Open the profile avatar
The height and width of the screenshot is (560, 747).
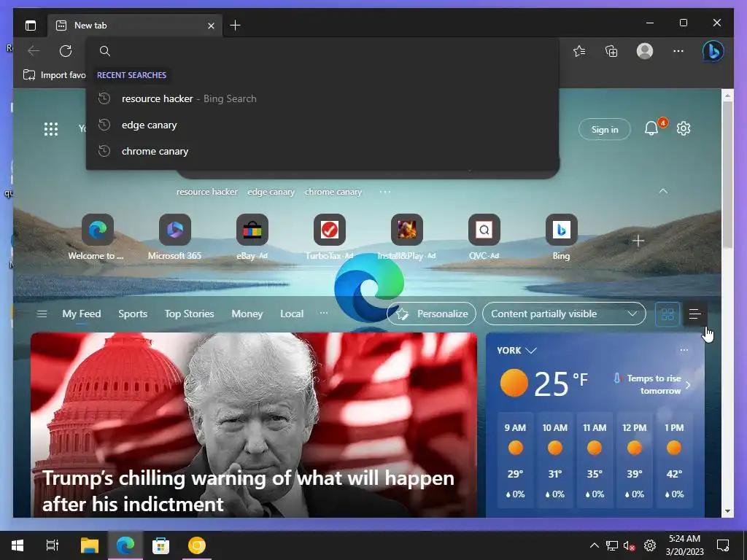pyautogui.click(x=645, y=51)
